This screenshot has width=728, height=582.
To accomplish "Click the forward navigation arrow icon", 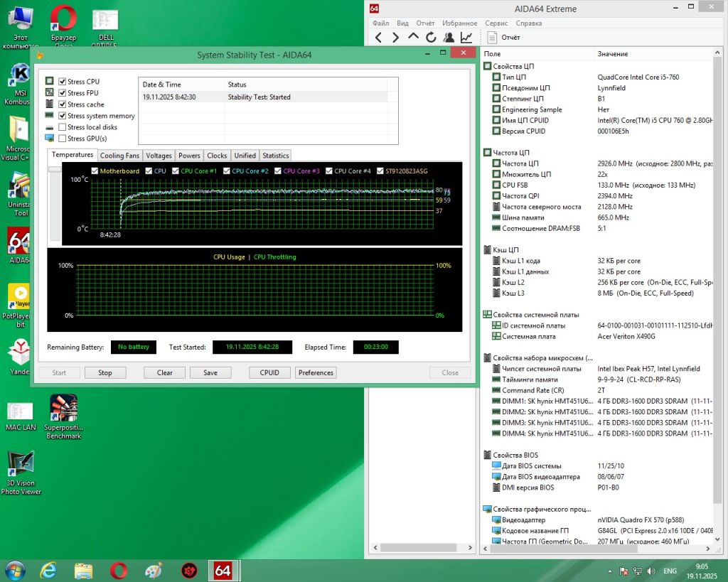I will [x=395, y=38].
